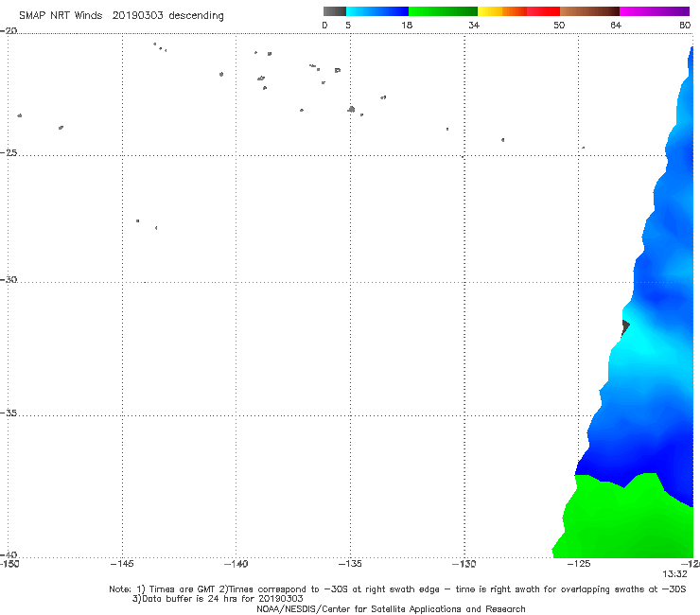Click the longitude label '-130'
Viewport: 700px width, 615px height.
coord(464,564)
